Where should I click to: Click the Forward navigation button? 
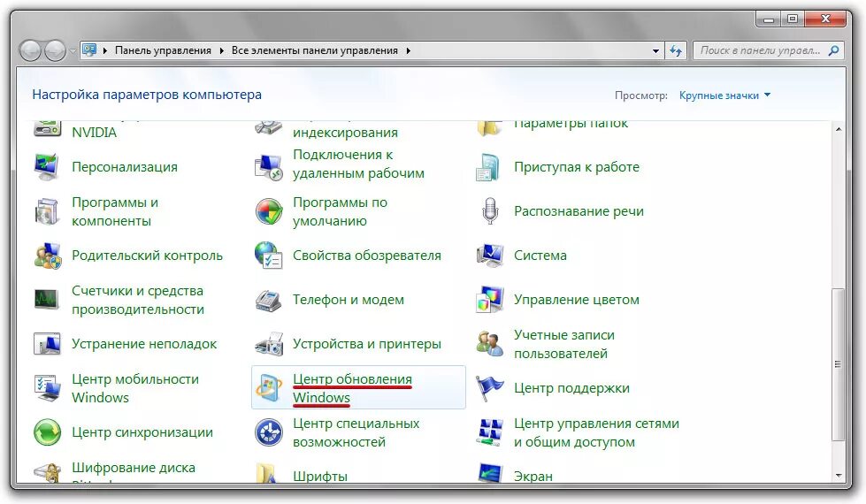click(55, 51)
